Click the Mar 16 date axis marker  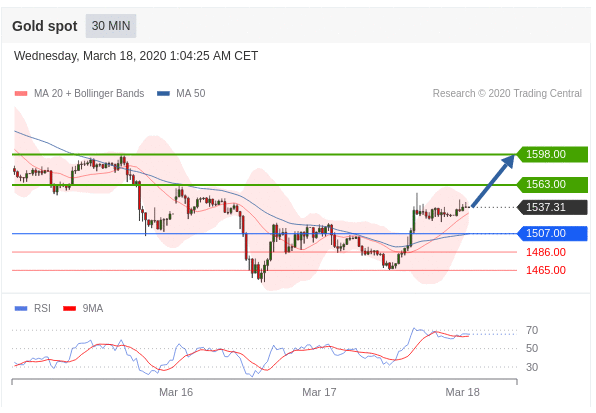(x=176, y=392)
